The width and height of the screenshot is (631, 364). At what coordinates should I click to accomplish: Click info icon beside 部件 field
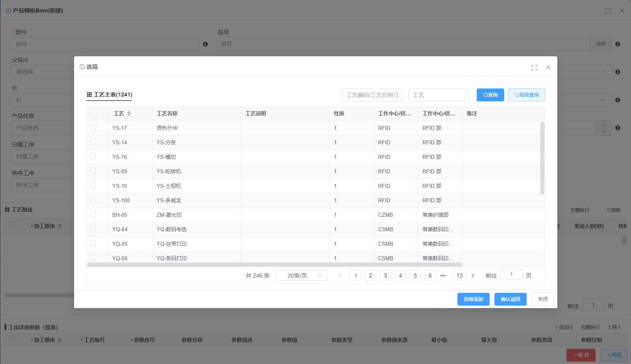(205, 44)
